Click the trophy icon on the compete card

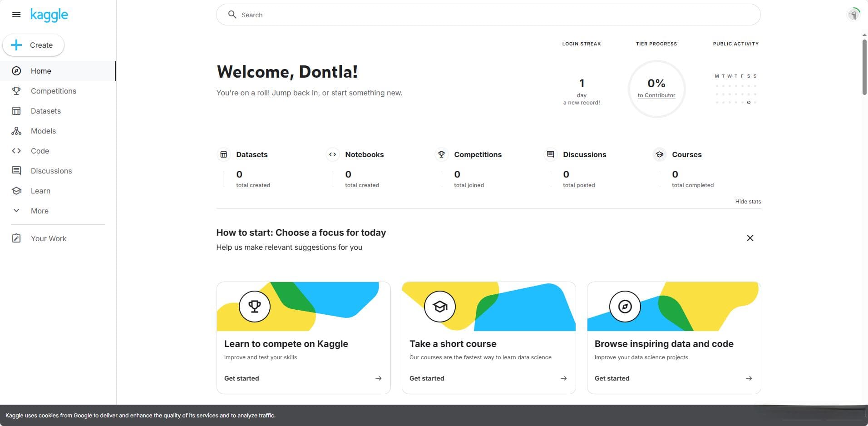pyautogui.click(x=255, y=307)
